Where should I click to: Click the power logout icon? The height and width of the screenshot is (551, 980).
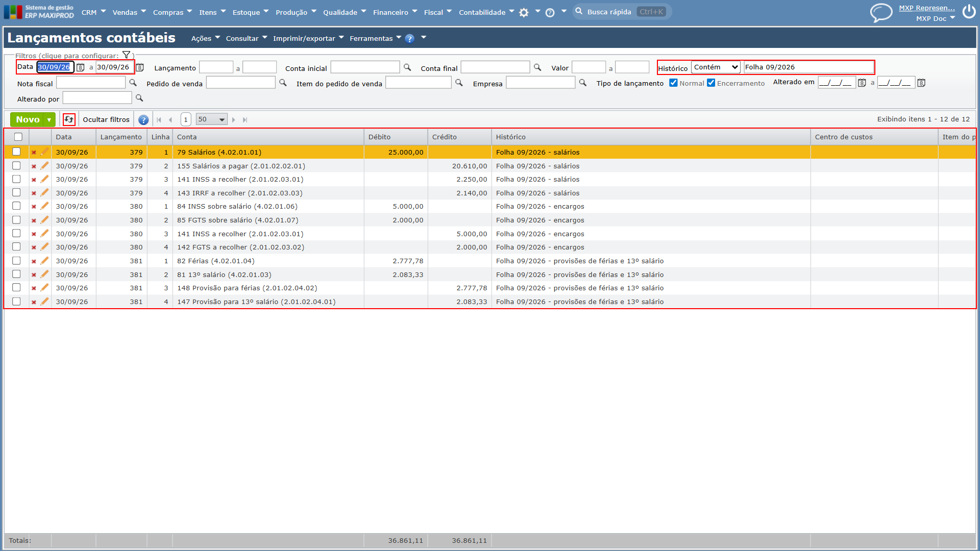[969, 12]
